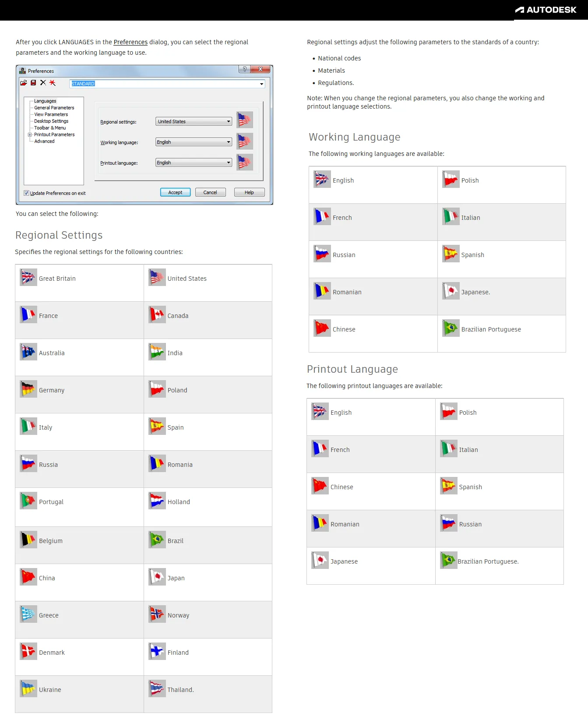Click the Brazil flag in the countries table
The height and width of the screenshot is (727, 588).
[x=157, y=540]
